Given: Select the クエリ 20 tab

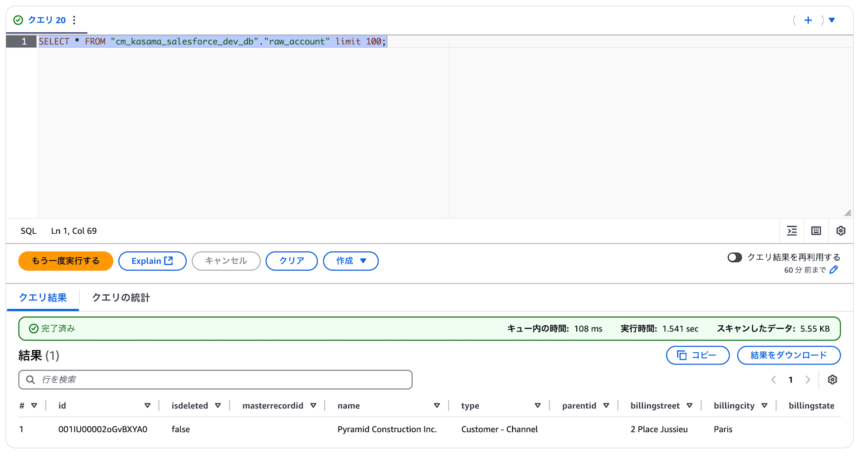Looking at the screenshot, I should coord(47,20).
